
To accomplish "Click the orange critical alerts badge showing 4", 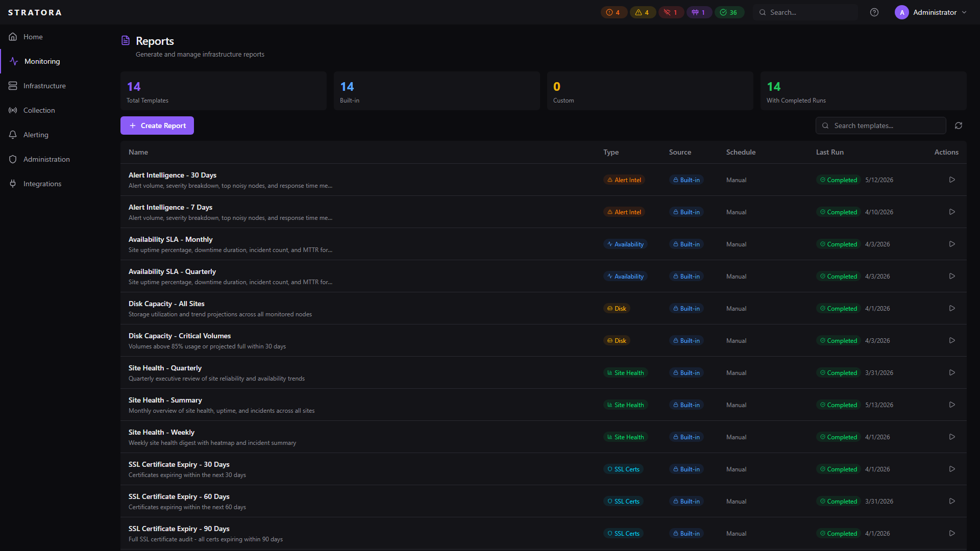I will (x=614, y=12).
